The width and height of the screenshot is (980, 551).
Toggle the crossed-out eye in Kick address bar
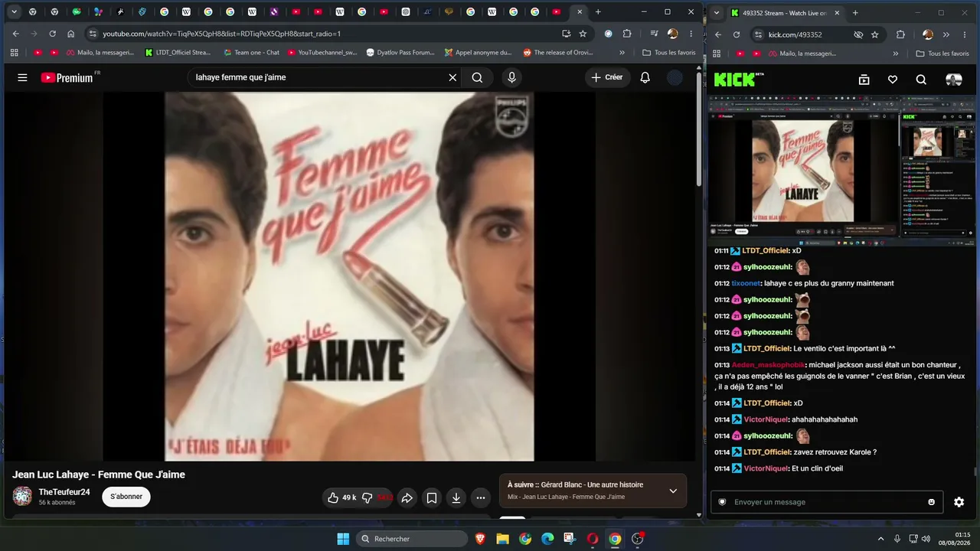pos(858,34)
